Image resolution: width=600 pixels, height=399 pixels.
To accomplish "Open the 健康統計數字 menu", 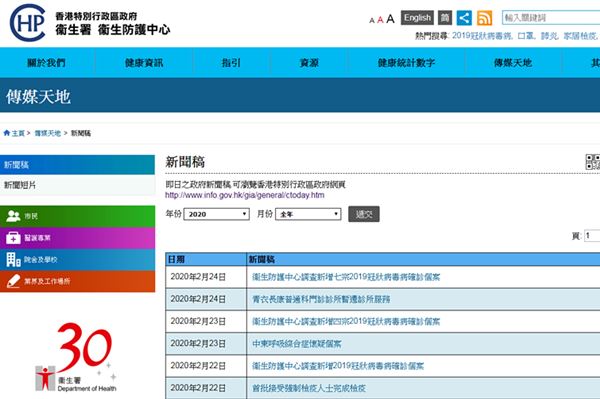I will [x=406, y=63].
